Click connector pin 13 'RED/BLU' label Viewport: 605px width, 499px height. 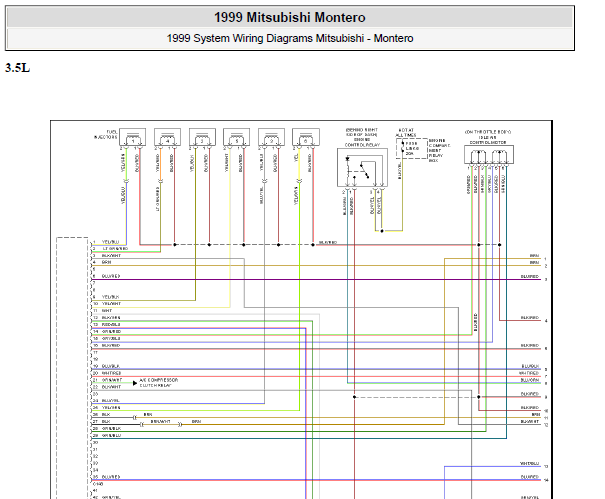point(111,325)
